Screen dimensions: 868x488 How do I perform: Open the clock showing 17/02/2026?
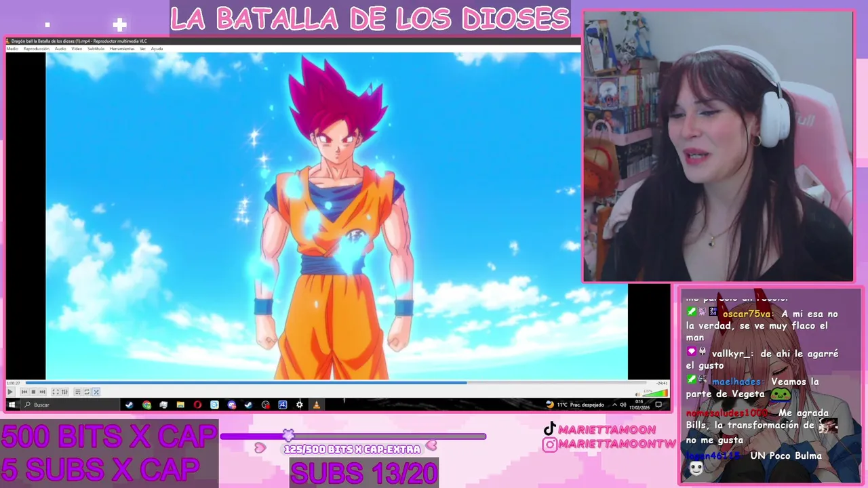pyautogui.click(x=639, y=405)
